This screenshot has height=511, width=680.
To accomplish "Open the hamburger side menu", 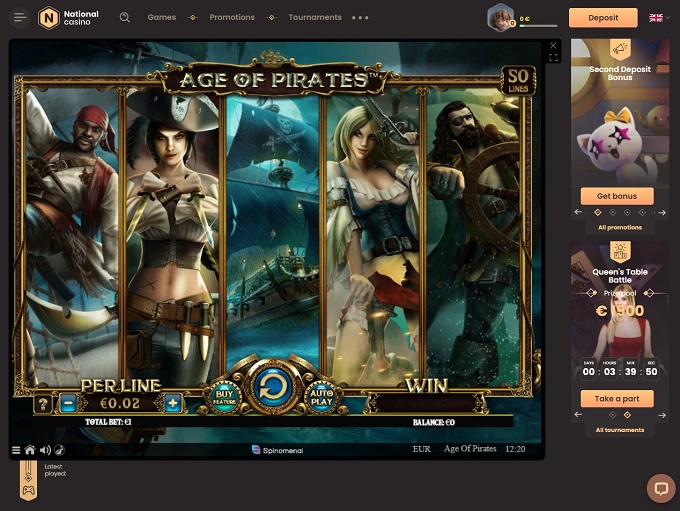I will (x=20, y=17).
